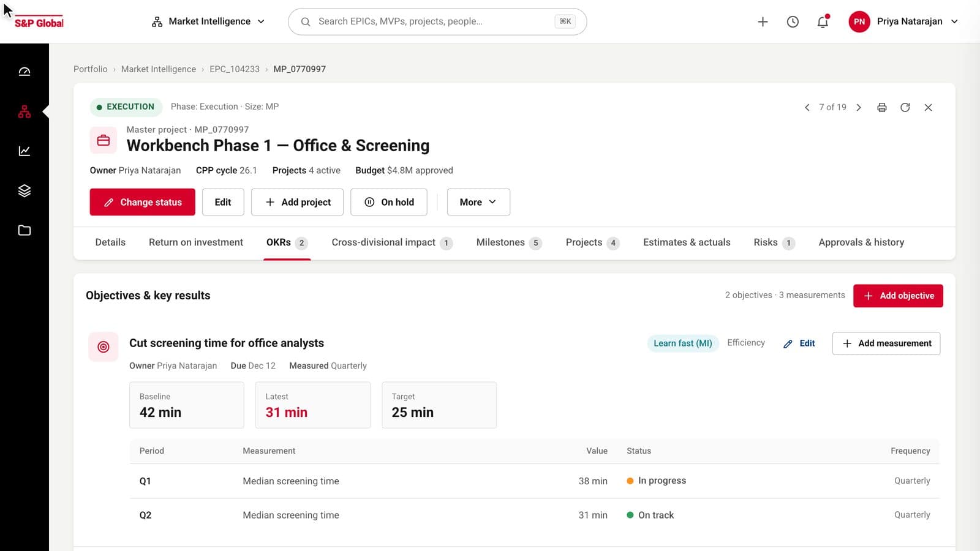The width and height of the screenshot is (980, 551).
Task: Select the portfolio hierarchy icon in sidebar
Action: coord(24,111)
